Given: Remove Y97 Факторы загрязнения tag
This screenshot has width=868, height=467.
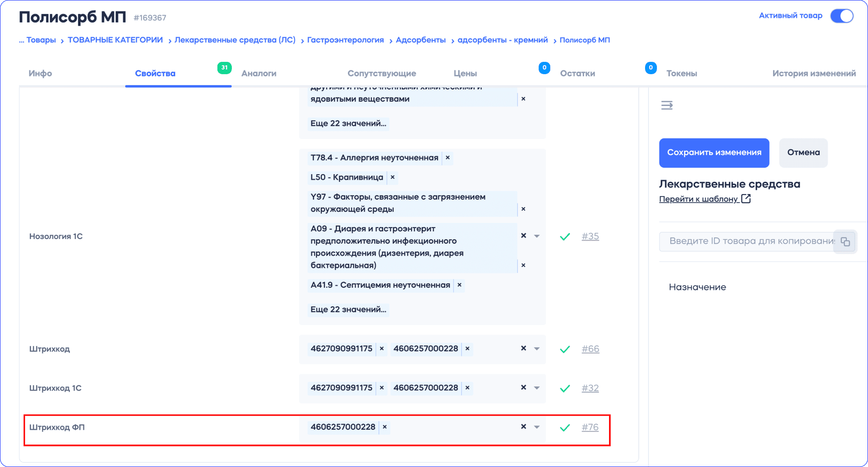Looking at the screenshot, I should coord(523,209).
